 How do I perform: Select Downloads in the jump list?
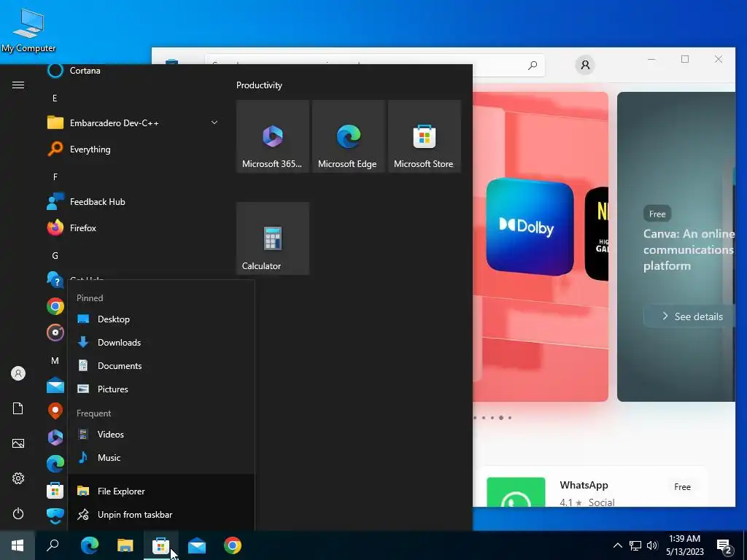click(161, 343)
